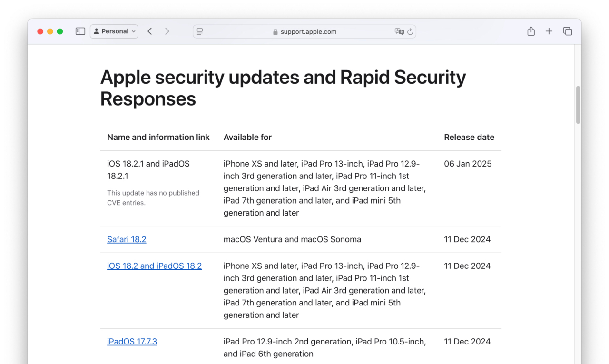
Task: Click Safari 18.2 row's '11 Dec 2024' date
Action: coord(467,239)
